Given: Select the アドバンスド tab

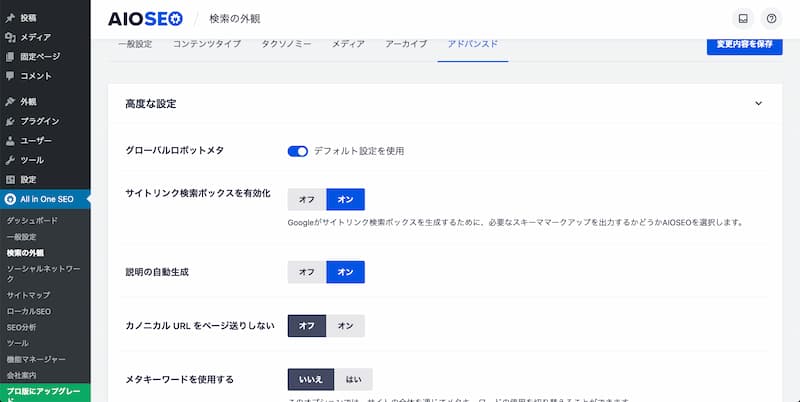Looking at the screenshot, I should 473,44.
